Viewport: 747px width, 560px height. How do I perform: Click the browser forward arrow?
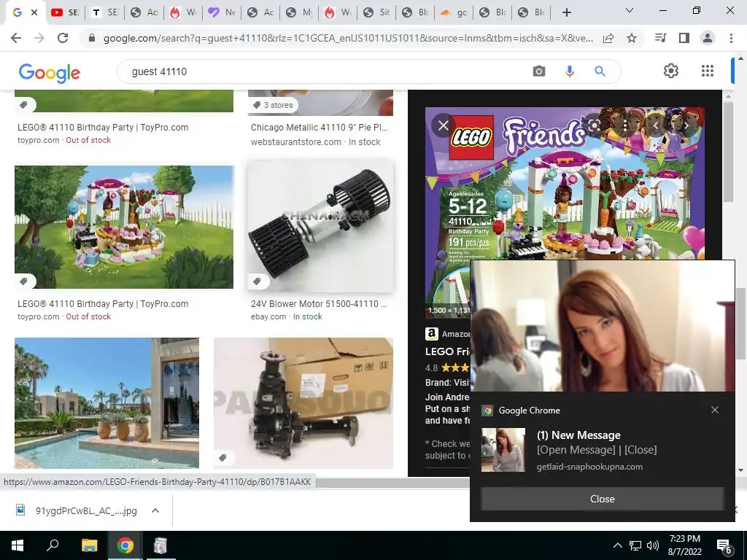tap(39, 38)
